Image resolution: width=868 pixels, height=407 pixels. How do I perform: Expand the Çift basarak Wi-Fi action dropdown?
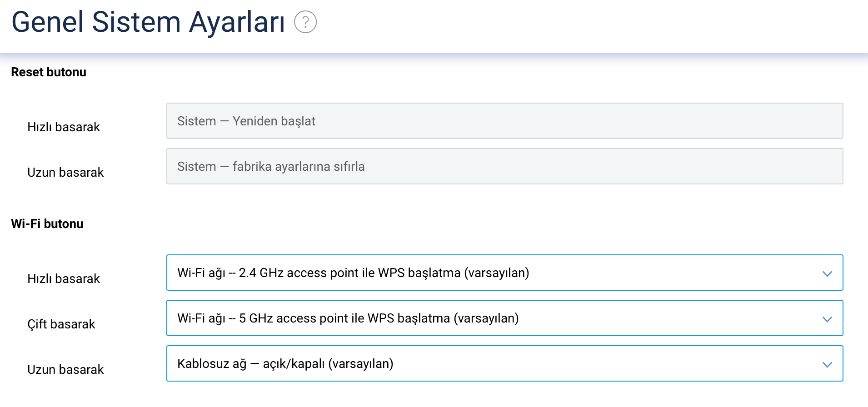tap(504, 318)
